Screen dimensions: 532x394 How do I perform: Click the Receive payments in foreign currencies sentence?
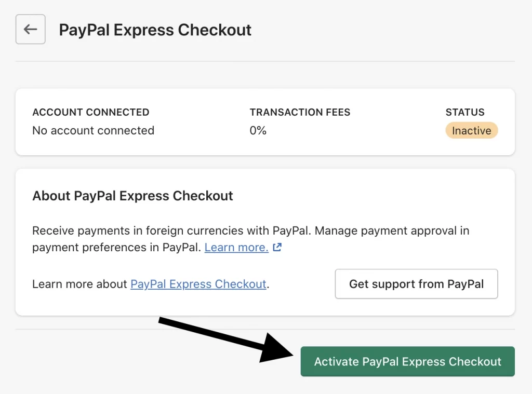coord(171,230)
